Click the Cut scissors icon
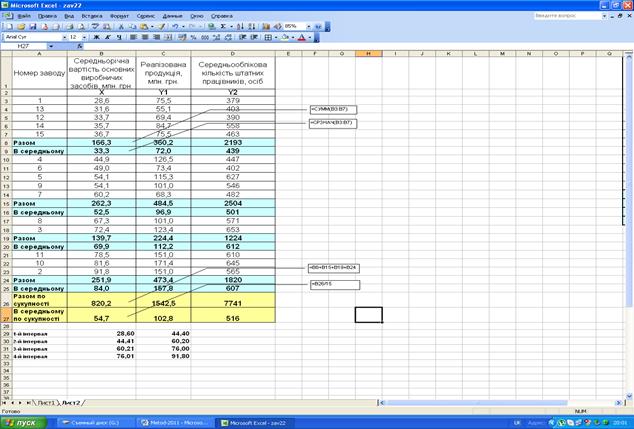634x429 pixels. pyautogui.click(x=120, y=26)
